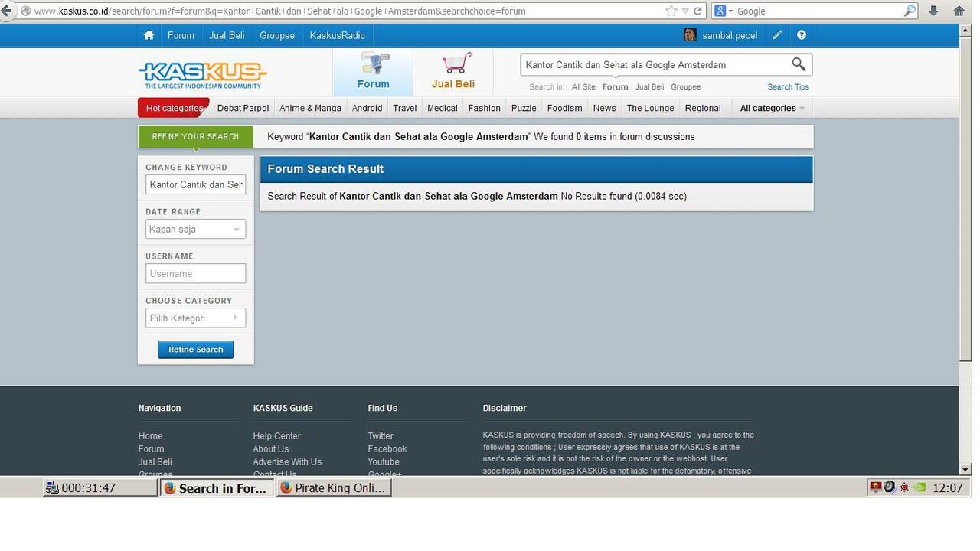Click the red bug tray icon
The image size is (980, 551).
pos(905,487)
